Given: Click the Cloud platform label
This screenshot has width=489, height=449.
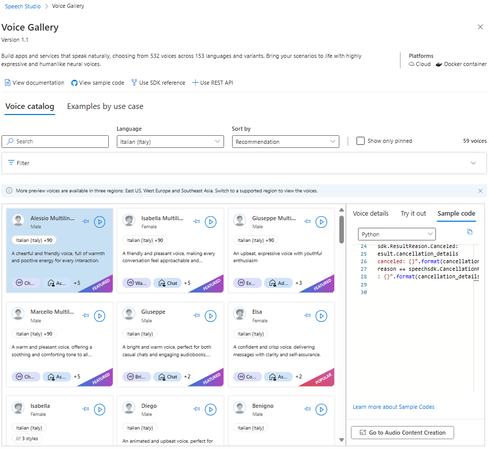Looking at the screenshot, I should [420, 64].
